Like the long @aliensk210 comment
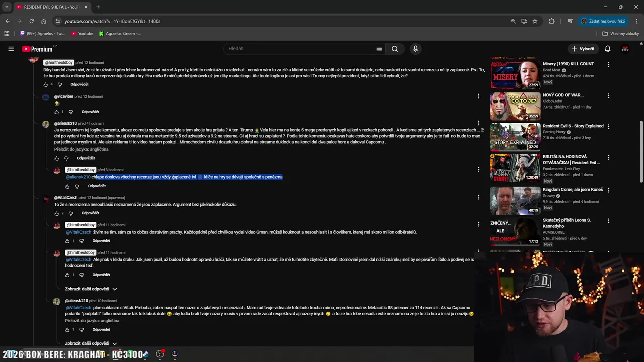Screen dimensions: 644x362 point(56,158)
